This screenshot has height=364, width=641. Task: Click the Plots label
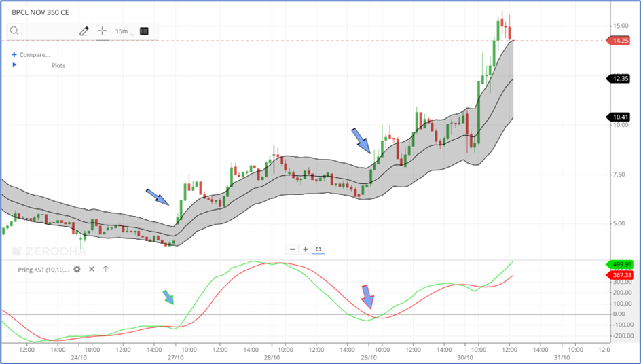58,65
